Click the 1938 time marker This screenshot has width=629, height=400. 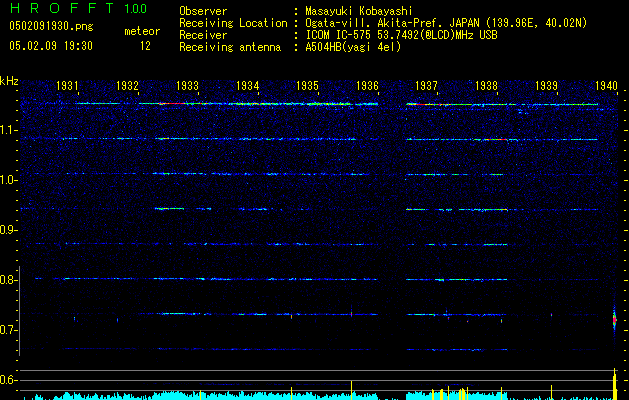tap(486, 86)
